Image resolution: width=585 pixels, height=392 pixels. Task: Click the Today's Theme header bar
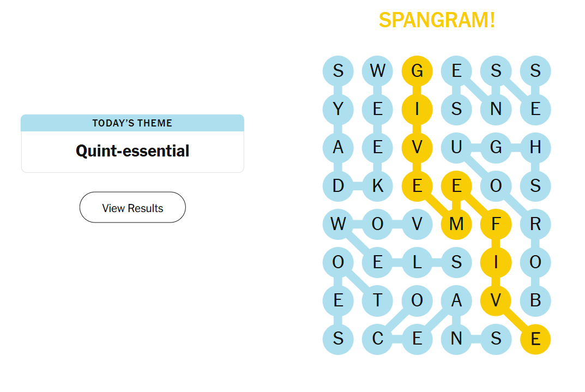(x=132, y=123)
